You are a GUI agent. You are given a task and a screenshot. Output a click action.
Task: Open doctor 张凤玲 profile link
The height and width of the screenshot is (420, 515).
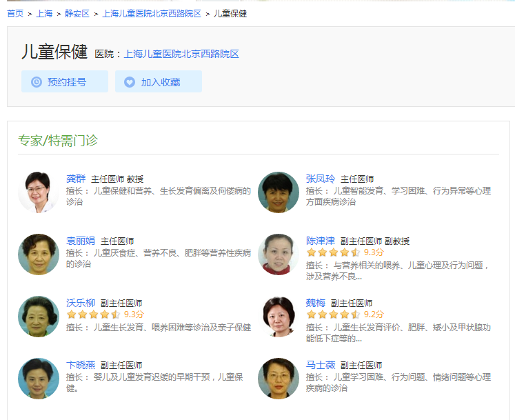tap(321, 179)
